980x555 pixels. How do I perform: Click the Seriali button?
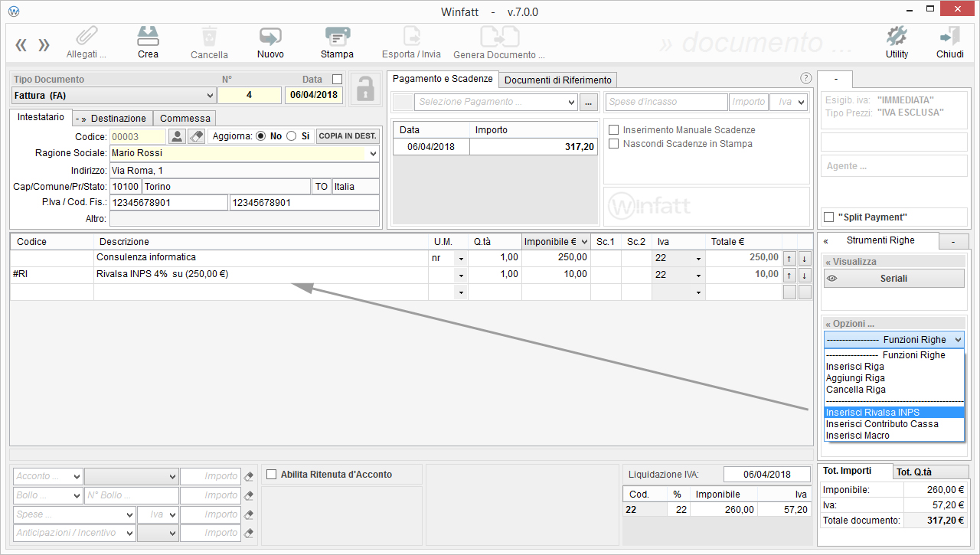click(x=893, y=279)
